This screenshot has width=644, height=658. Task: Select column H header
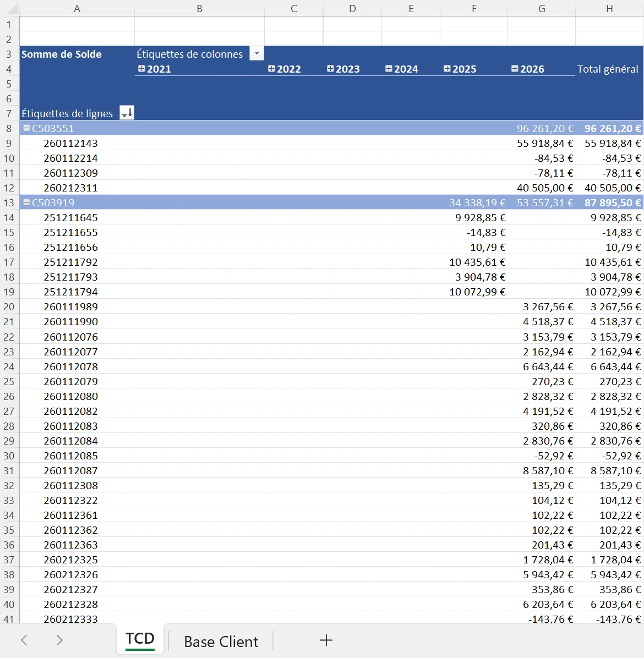(609, 8)
